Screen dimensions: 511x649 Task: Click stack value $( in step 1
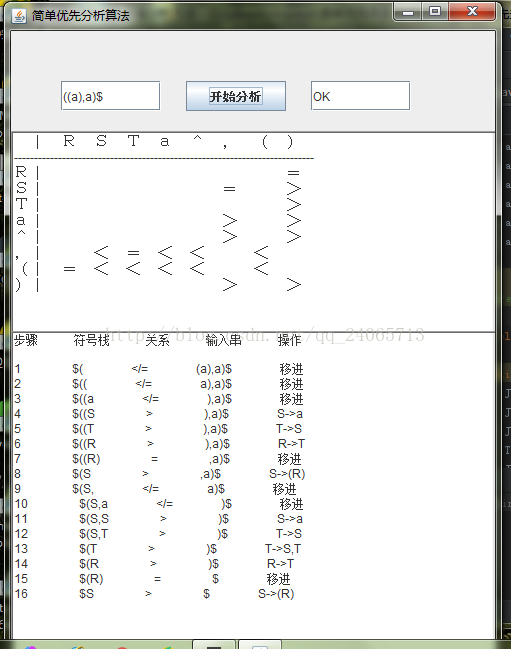[x=78, y=369]
